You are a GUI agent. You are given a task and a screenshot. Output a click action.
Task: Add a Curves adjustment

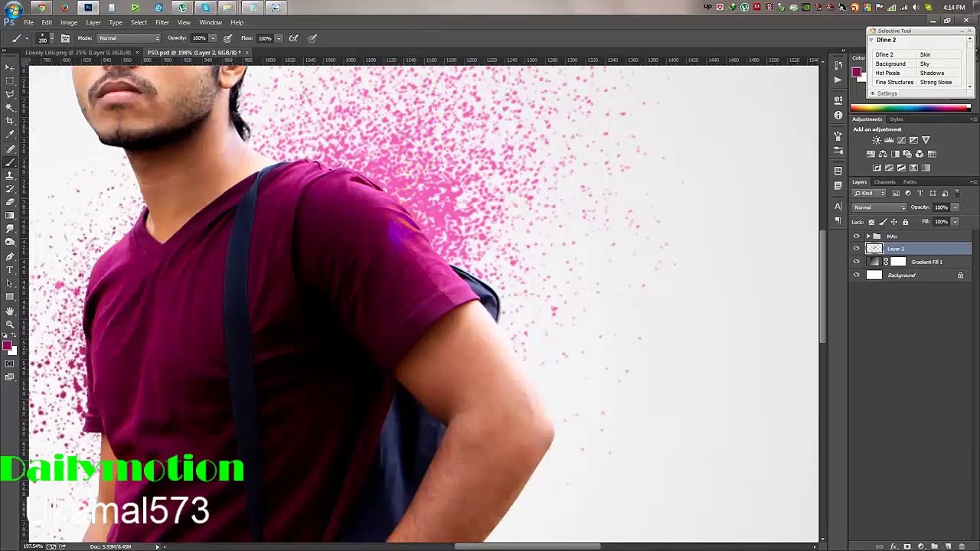(901, 140)
